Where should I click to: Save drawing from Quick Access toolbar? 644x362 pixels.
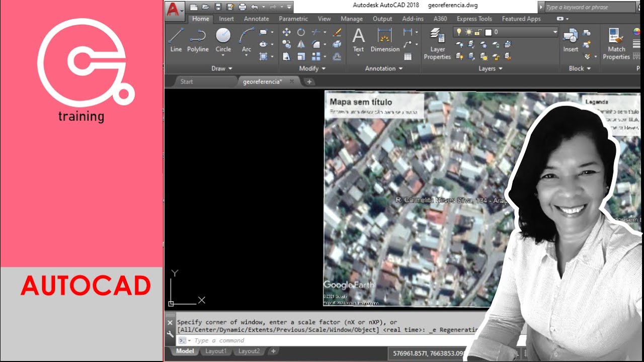point(218,7)
